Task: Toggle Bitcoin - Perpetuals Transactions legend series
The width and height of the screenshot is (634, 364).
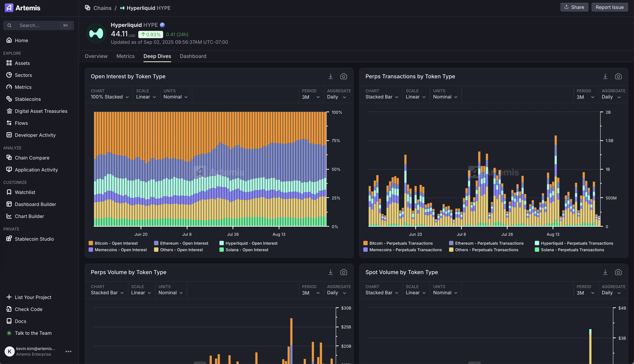Action: (398, 243)
